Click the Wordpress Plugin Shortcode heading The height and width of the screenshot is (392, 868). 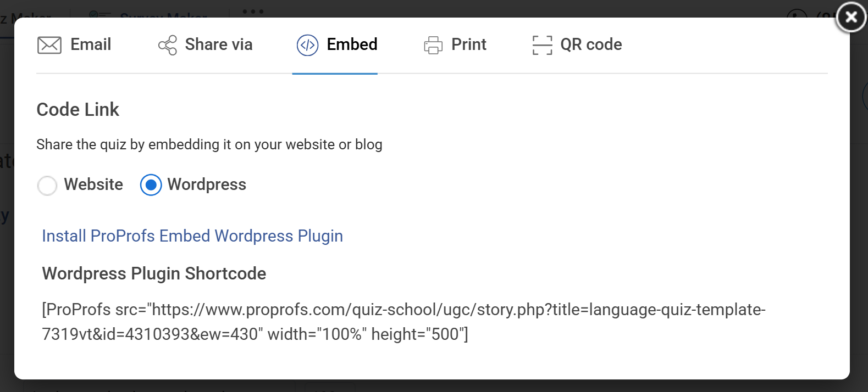click(154, 273)
